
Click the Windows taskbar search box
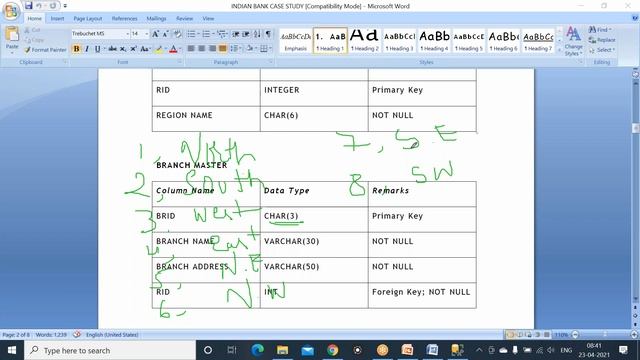click(x=110, y=350)
